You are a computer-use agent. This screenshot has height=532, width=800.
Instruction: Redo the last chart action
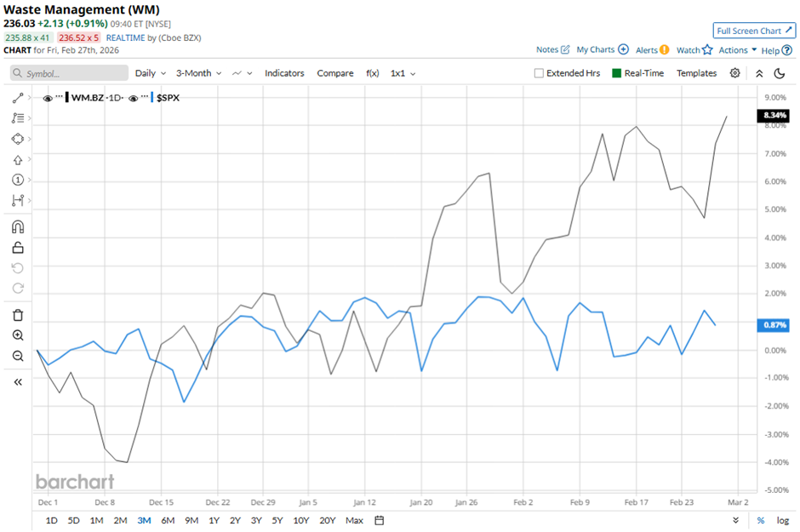pos(18,289)
